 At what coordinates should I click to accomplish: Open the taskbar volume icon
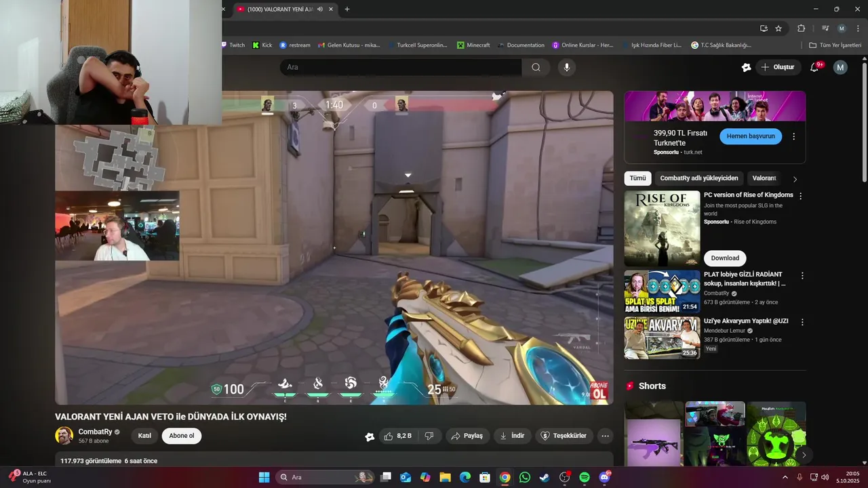[825, 477]
